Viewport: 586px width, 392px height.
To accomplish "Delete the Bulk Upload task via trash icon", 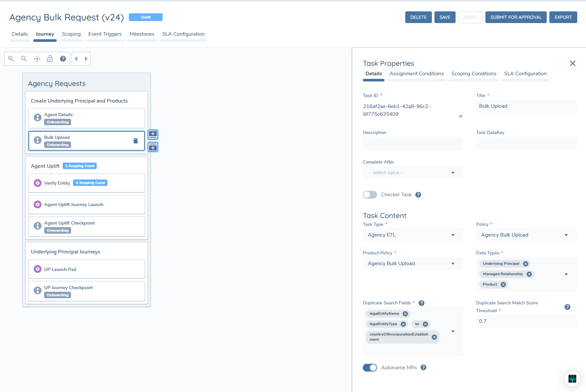I will 136,141.
